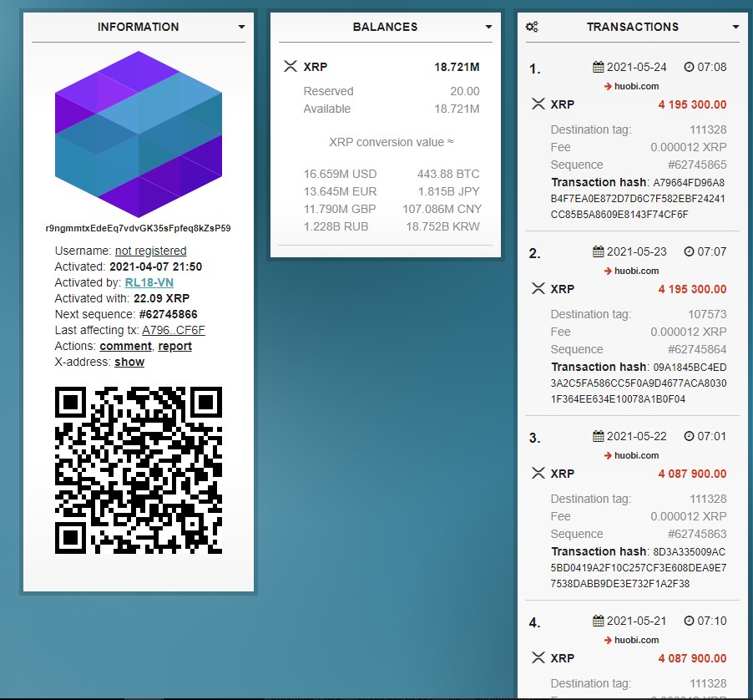Select the XRP currency icon in Balances

pos(292,67)
